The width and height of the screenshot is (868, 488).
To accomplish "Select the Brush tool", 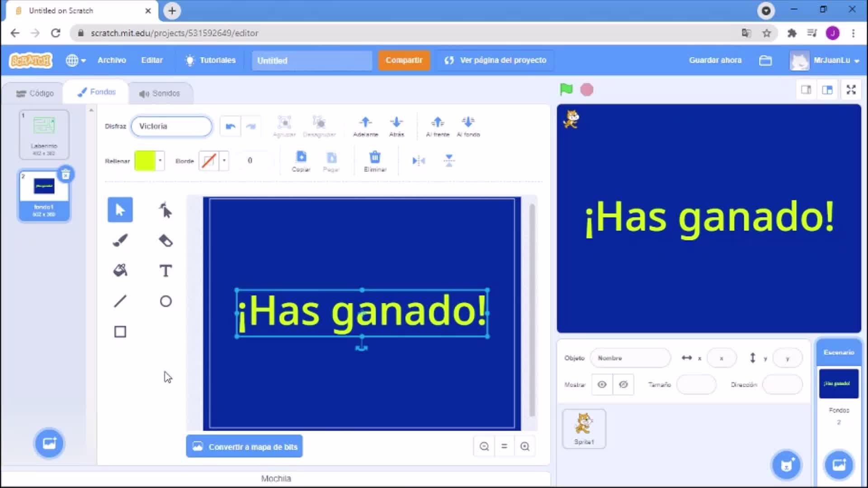I will click(x=120, y=240).
